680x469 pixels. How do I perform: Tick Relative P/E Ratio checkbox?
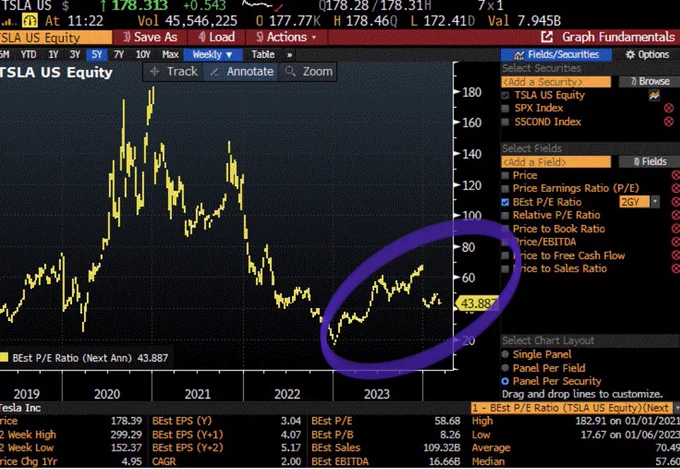[505, 215]
